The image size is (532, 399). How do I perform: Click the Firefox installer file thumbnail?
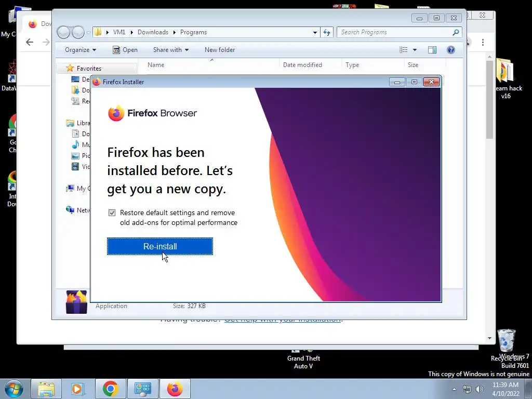(76, 302)
